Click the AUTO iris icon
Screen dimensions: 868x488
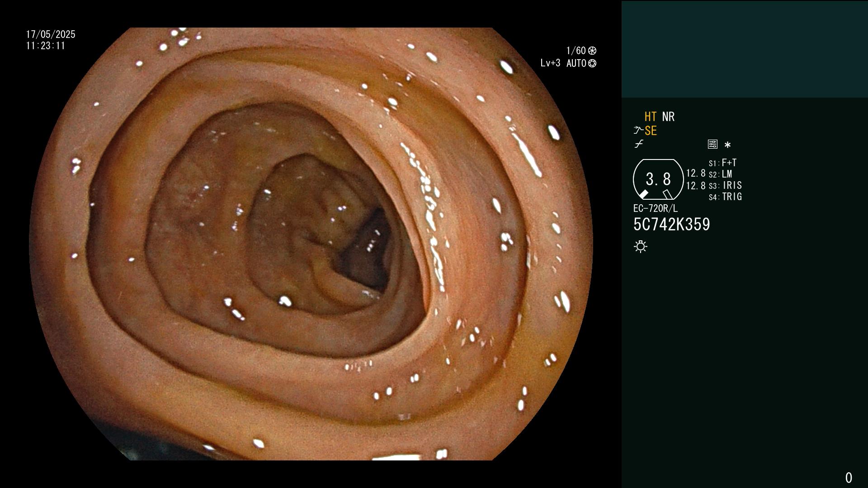pos(592,63)
